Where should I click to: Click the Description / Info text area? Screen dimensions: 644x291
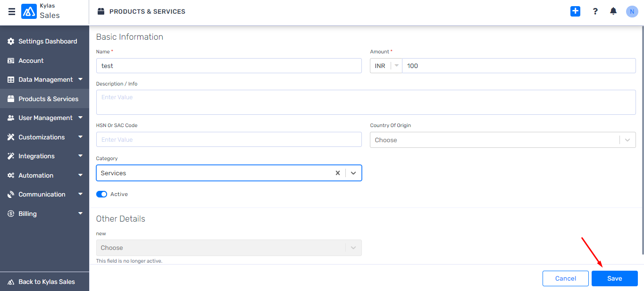366,102
